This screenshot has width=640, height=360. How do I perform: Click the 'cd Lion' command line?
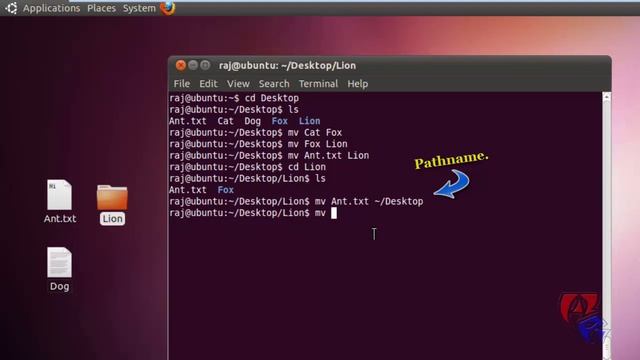click(248, 167)
